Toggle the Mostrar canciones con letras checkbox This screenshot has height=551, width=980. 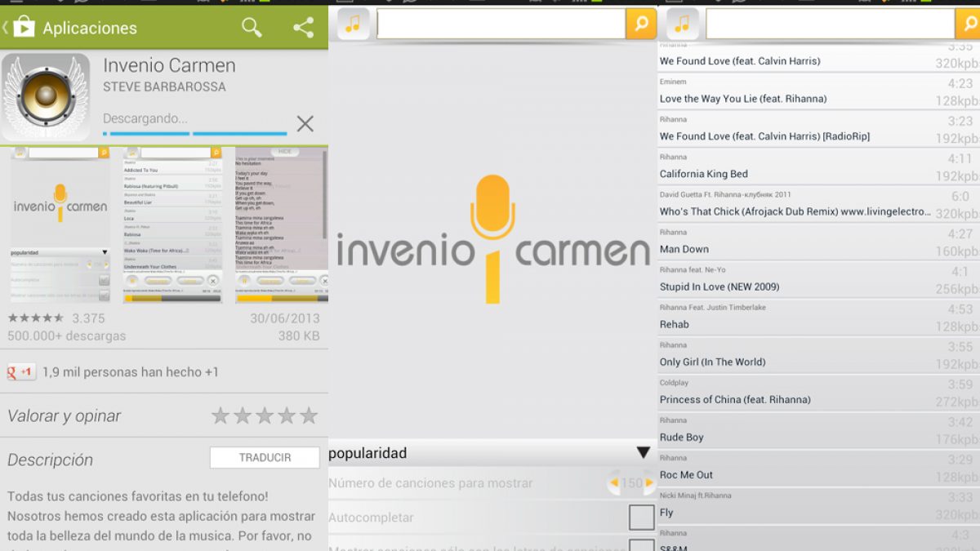(x=641, y=545)
